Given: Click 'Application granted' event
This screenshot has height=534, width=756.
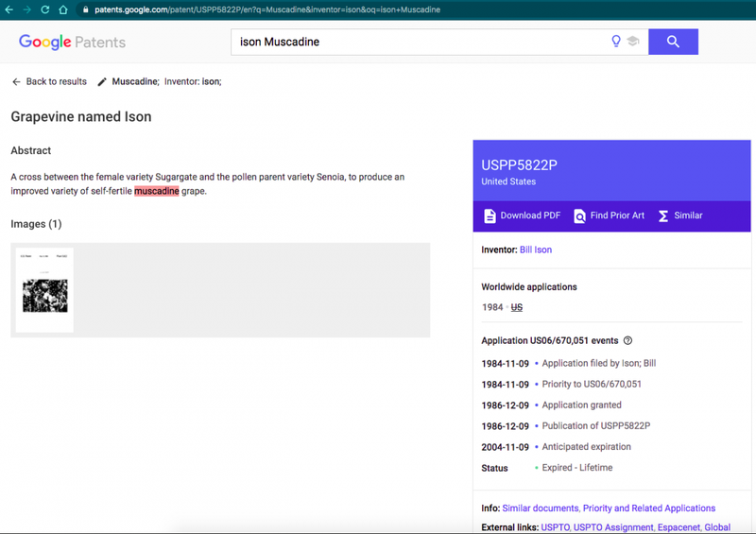Looking at the screenshot, I should point(581,405).
